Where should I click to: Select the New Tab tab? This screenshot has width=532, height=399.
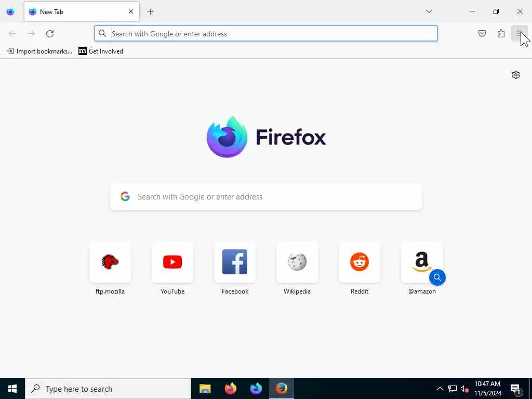pyautogui.click(x=82, y=11)
